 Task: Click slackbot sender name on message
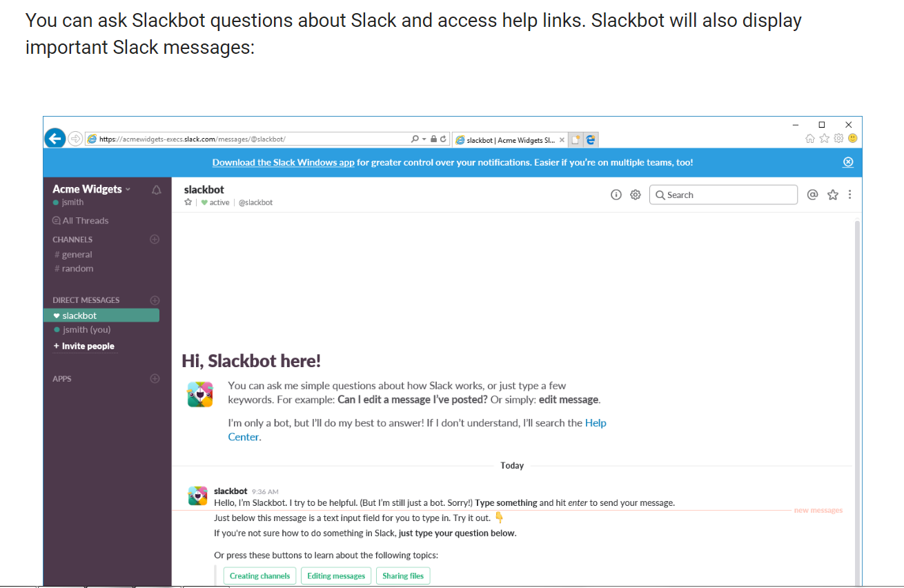coord(230,491)
